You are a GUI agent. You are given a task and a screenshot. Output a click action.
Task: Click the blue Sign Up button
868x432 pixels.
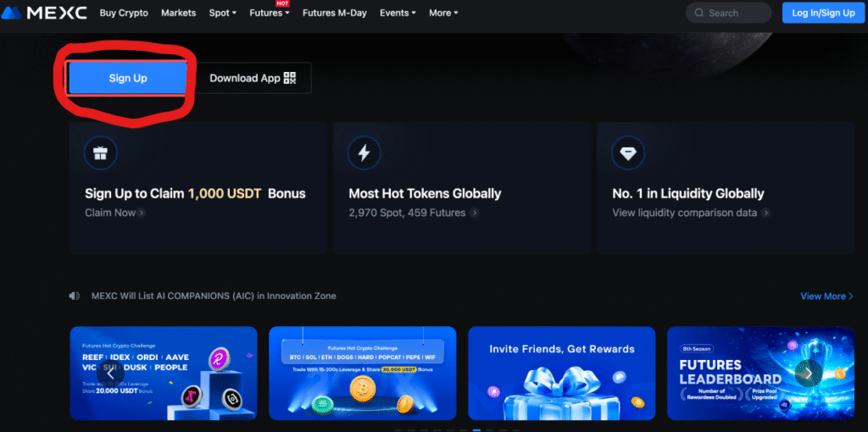tap(128, 78)
